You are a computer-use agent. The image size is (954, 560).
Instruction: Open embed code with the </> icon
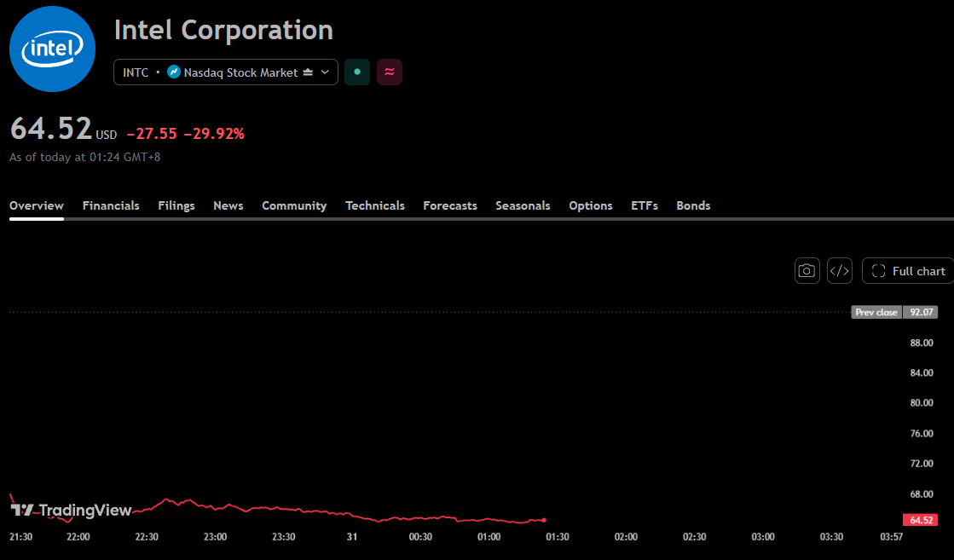[x=840, y=271]
